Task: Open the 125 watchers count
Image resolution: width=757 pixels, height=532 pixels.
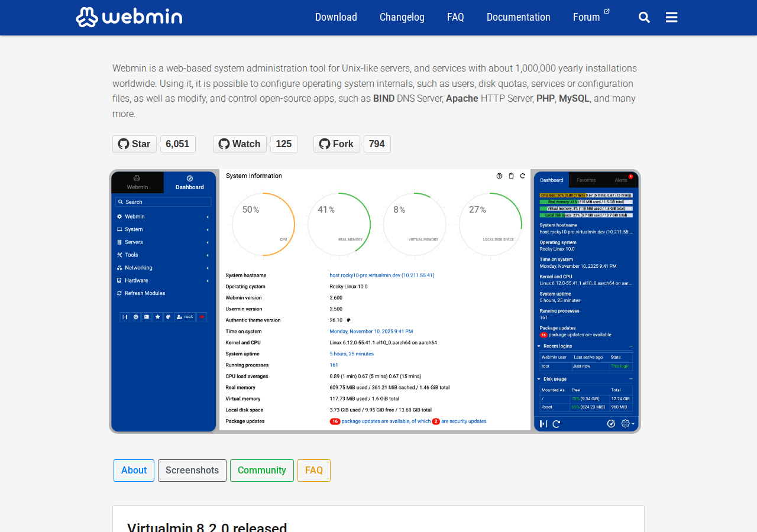Action: [x=284, y=144]
